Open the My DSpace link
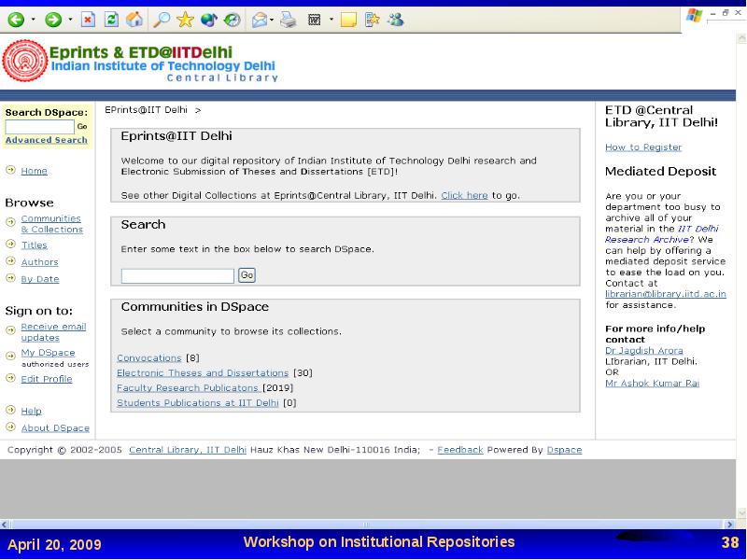 [48, 353]
